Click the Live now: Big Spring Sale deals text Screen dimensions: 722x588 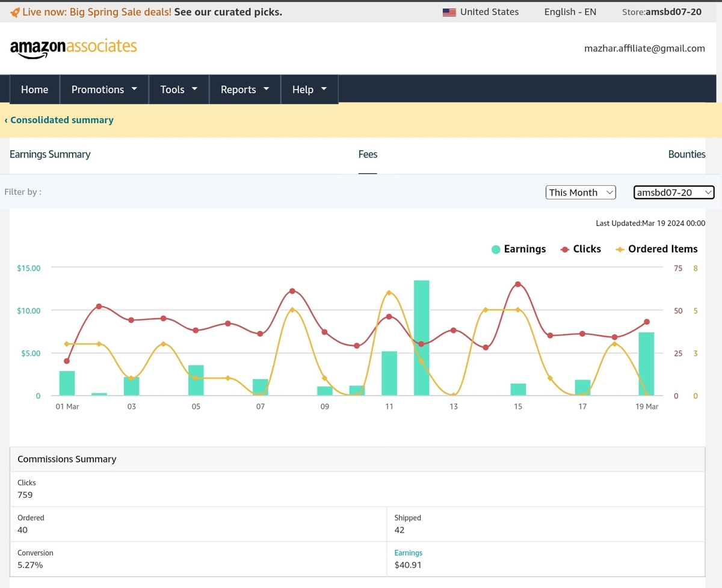coord(97,12)
